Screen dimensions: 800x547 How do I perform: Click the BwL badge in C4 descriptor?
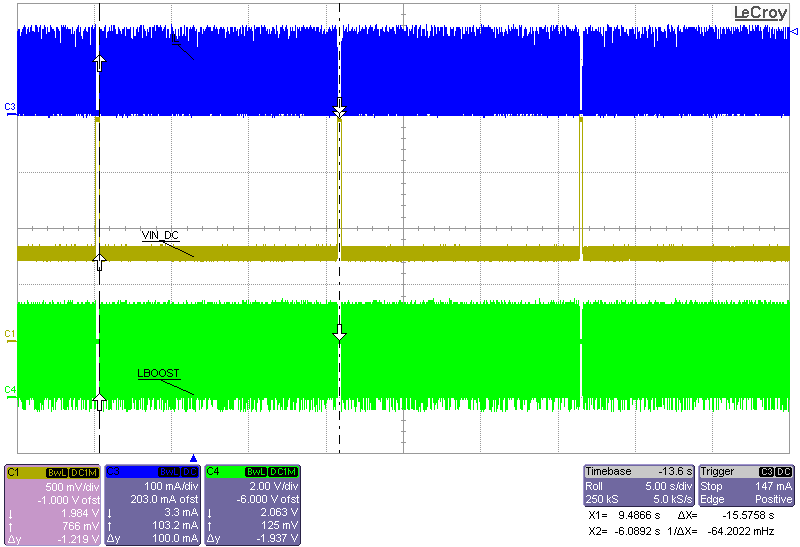coord(256,472)
